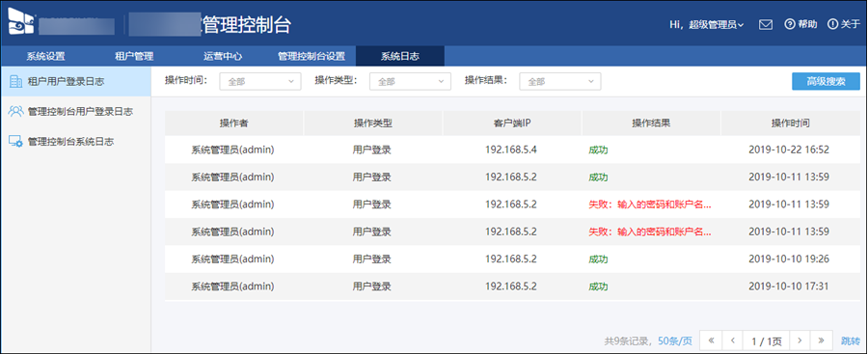Click the 跳转 link
The height and width of the screenshot is (354, 868).
(851, 340)
